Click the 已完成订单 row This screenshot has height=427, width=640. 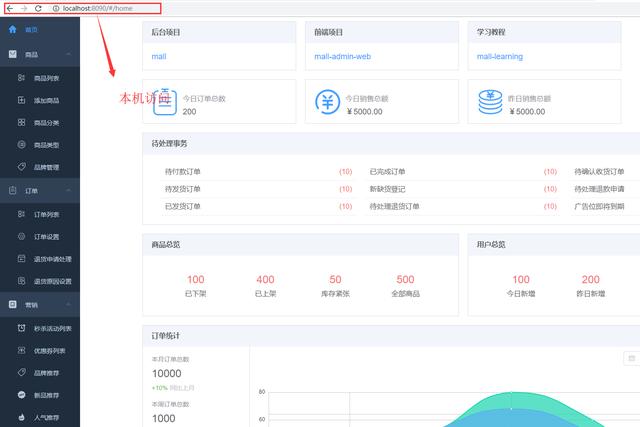[x=463, y=171]
